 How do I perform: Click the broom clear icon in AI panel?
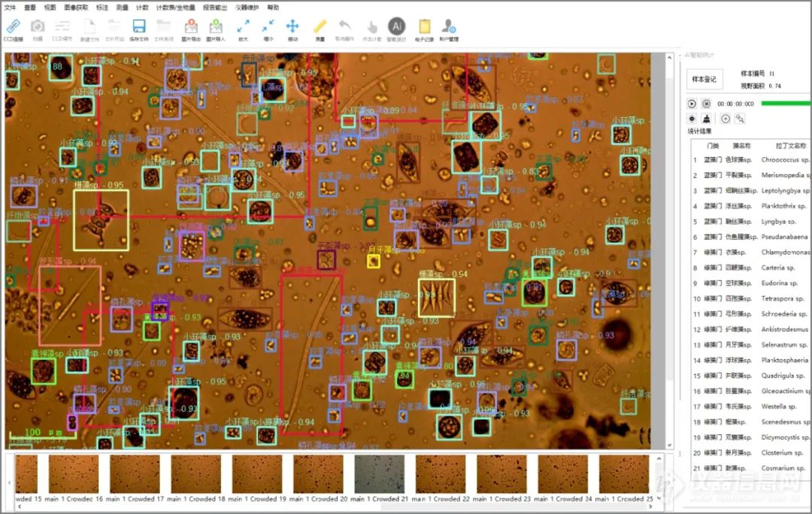706,119
